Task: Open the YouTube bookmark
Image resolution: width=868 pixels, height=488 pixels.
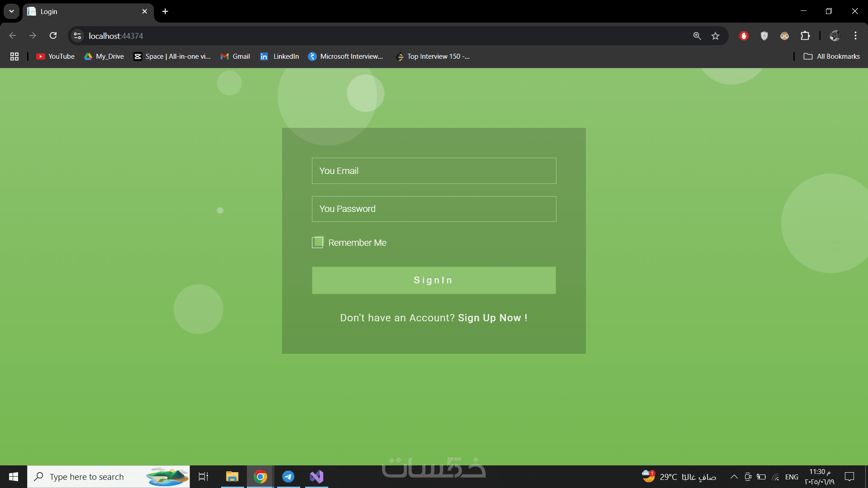Action: point(55,56)
